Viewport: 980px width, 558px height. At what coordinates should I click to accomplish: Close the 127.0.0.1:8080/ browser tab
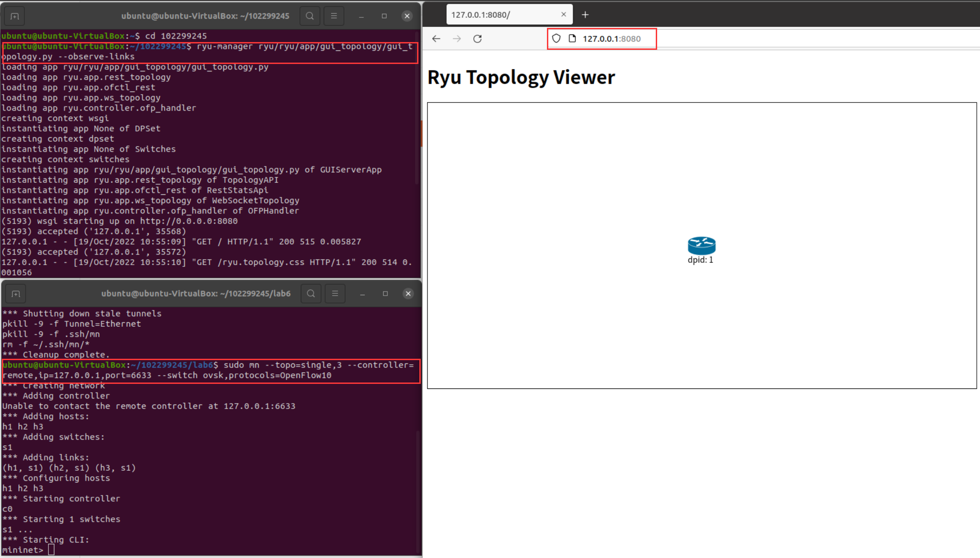(563, 15)
